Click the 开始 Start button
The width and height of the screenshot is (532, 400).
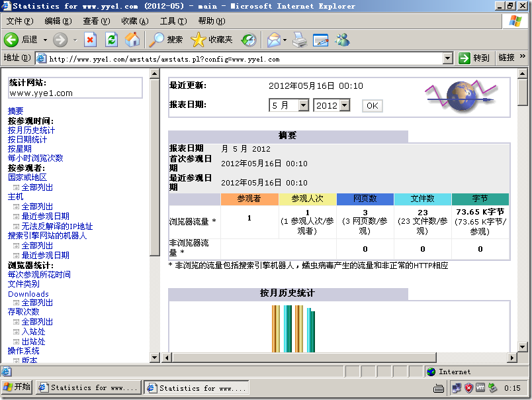click(x=17, y=387)
